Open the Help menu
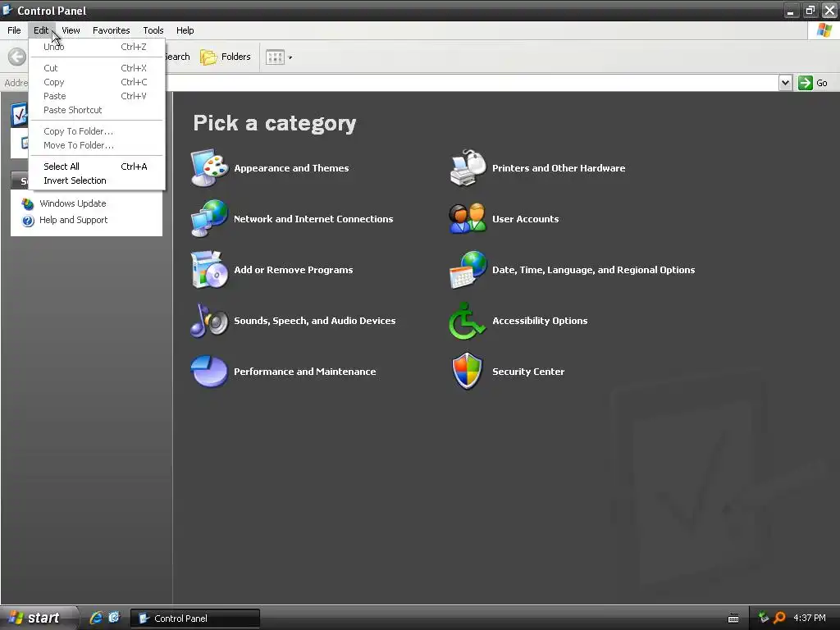Screen dimensions: 840x630 185,30
